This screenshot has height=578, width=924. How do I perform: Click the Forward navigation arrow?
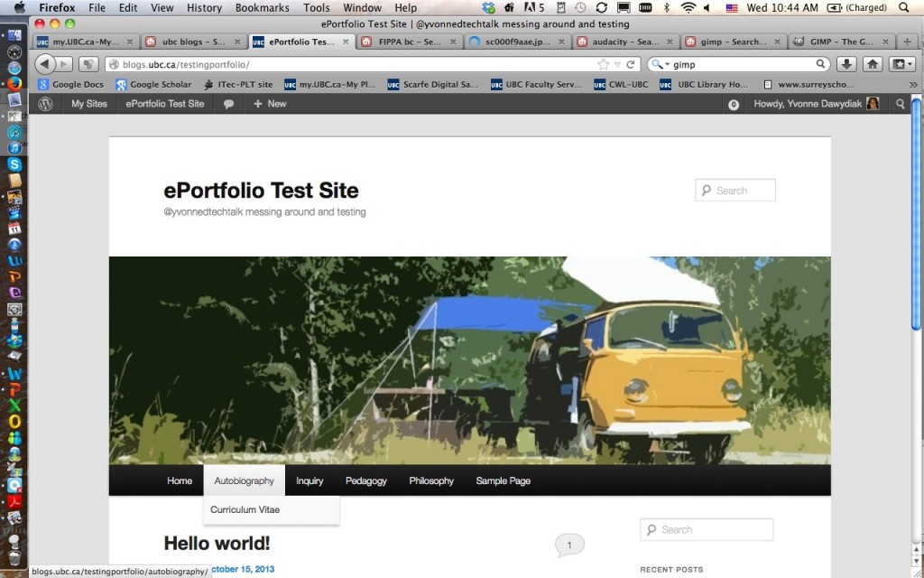coord(65,64)
